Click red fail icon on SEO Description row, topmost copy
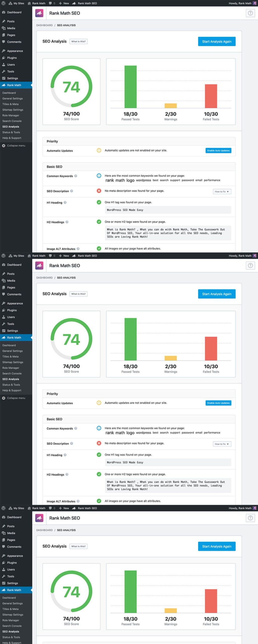This screenshot has height=644, width=258. pyautogui.click(x=99, y=191)
